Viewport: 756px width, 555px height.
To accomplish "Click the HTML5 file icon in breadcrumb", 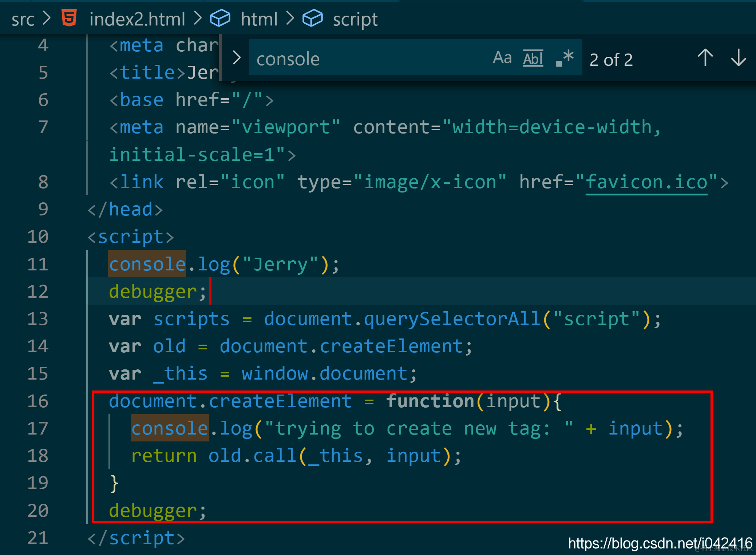I will coord(69,18).
